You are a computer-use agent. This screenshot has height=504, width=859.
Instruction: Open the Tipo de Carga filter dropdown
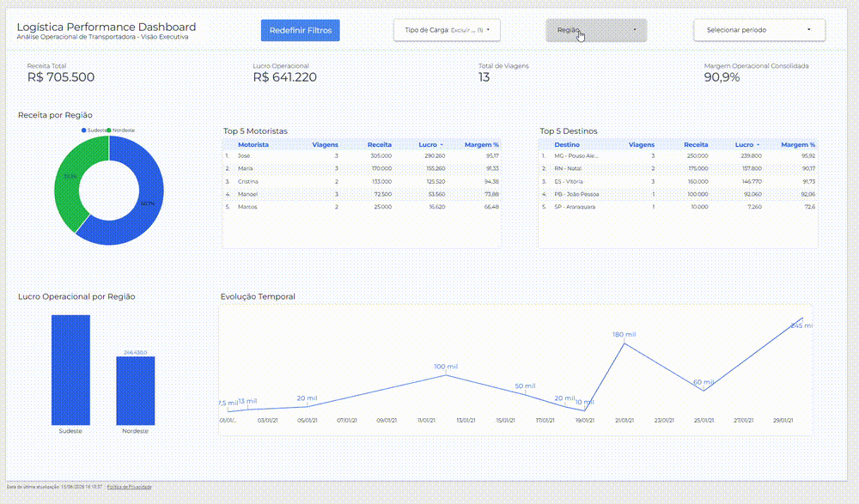tap(447, 30)
